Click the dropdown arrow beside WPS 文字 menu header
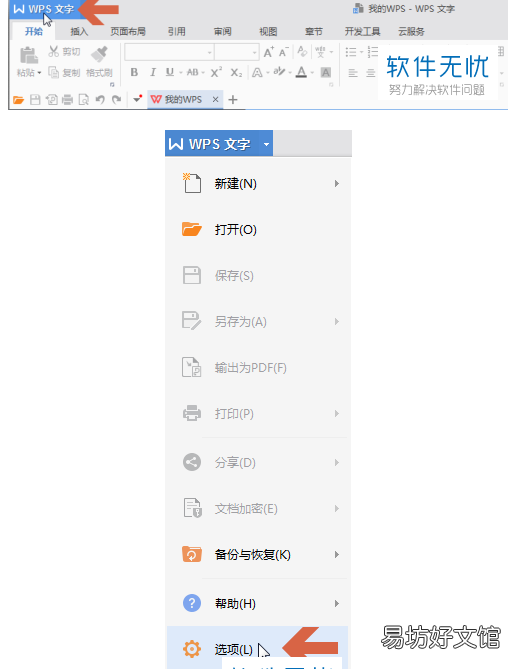The width and height of the screenshot is (528, 669). point(267,144)
